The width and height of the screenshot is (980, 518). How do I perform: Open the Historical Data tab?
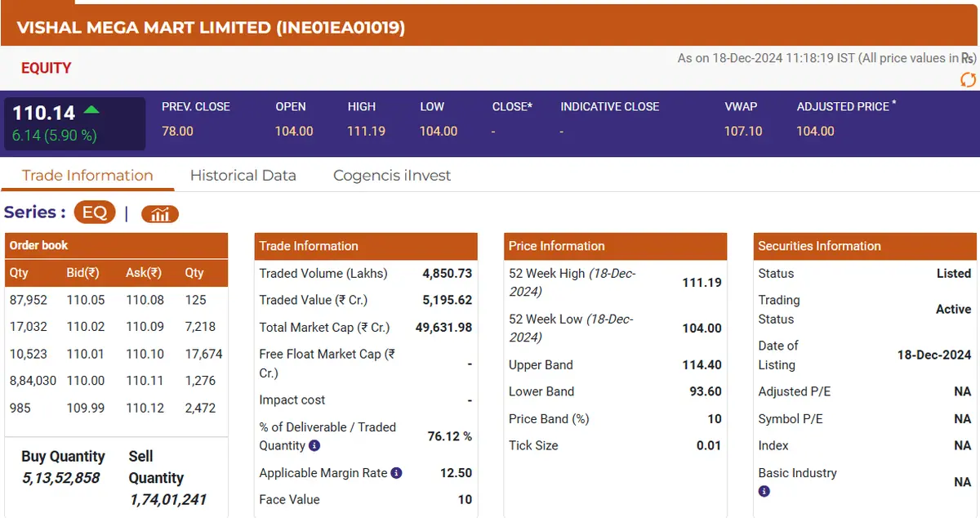click(x=243, y=175)
